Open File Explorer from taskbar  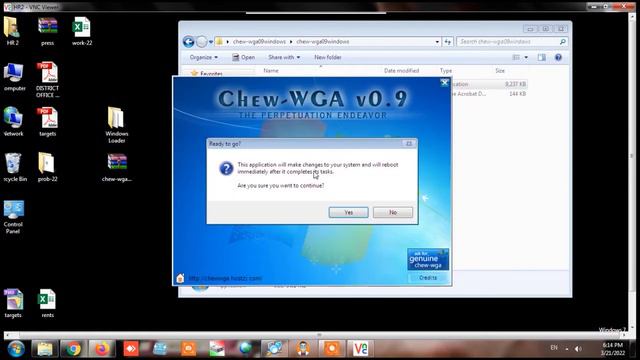pos(44,349)
